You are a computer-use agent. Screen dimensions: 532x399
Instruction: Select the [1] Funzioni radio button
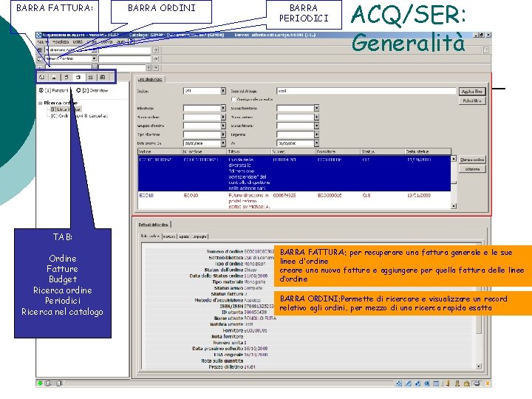[41, 90]
